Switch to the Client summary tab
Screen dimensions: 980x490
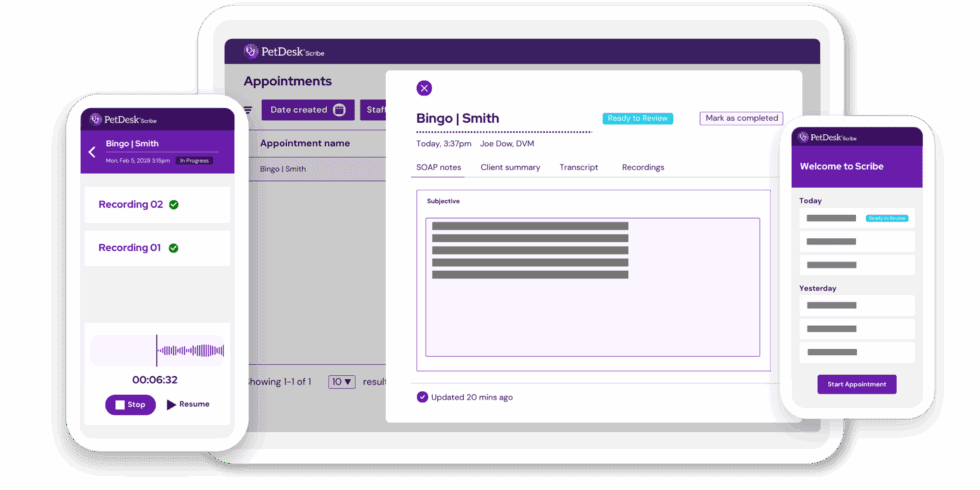[510, 167]
